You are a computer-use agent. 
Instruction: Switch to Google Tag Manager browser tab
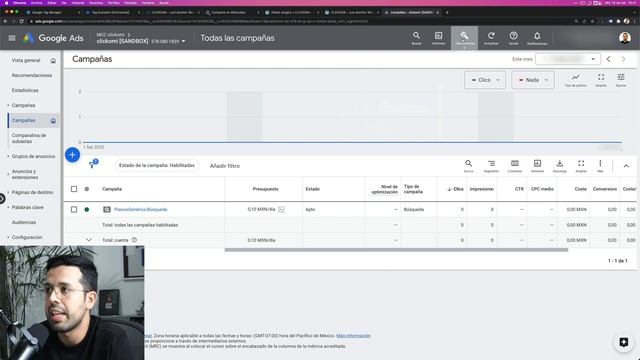click(47, 13)
